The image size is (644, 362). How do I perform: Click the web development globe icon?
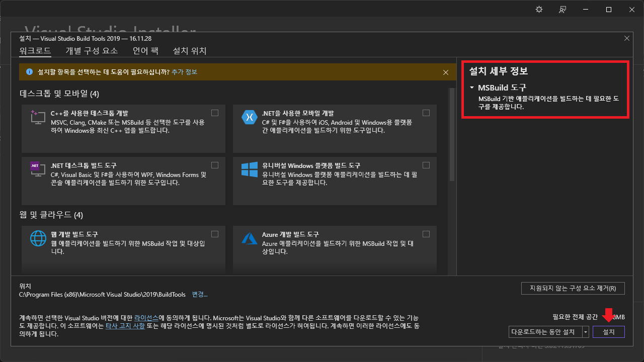[x=38, y=238]
